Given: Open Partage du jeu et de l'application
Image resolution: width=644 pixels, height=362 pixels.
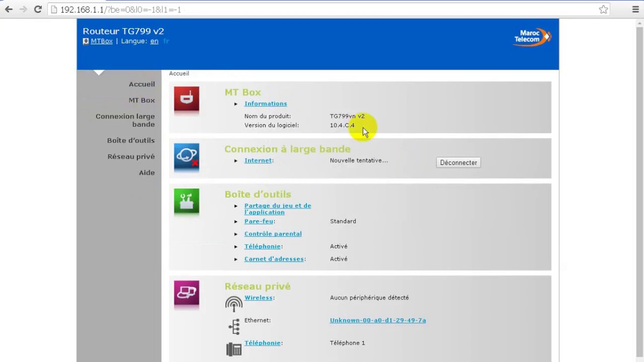Looking at the screenshot, I should 278,209.
